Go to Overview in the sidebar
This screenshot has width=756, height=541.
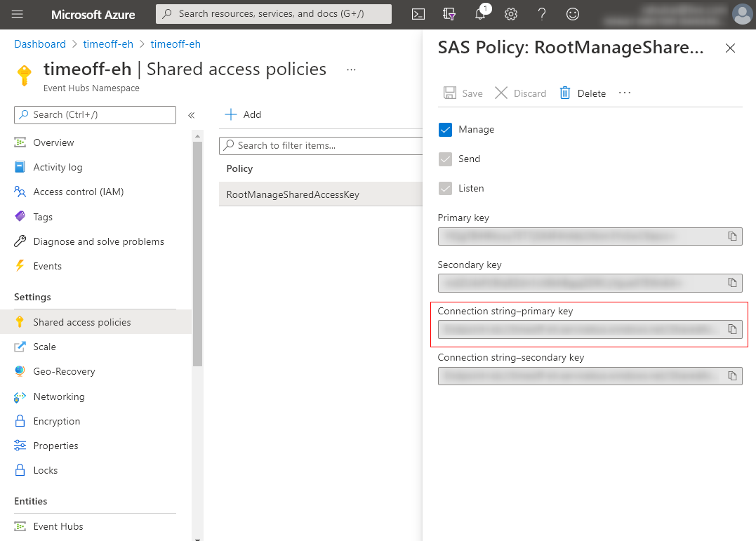point(53,142)
